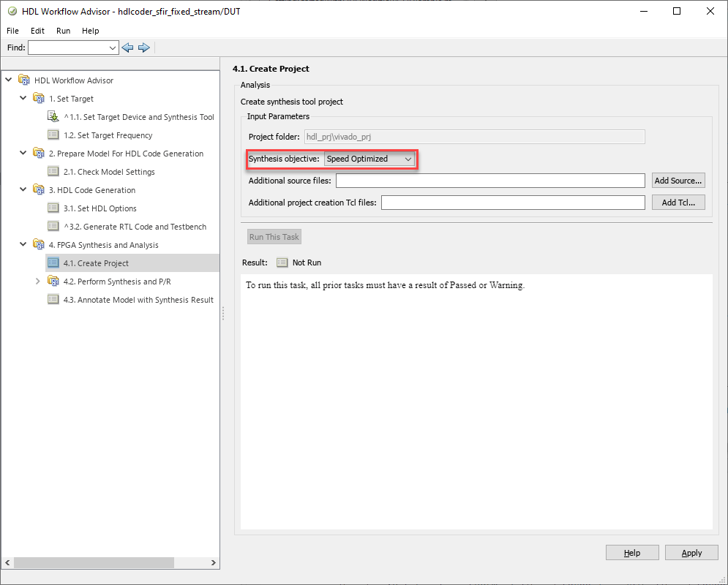728x585 pixels.
Task: Click the Set HDL Options task icon
Action: [53, 208]
